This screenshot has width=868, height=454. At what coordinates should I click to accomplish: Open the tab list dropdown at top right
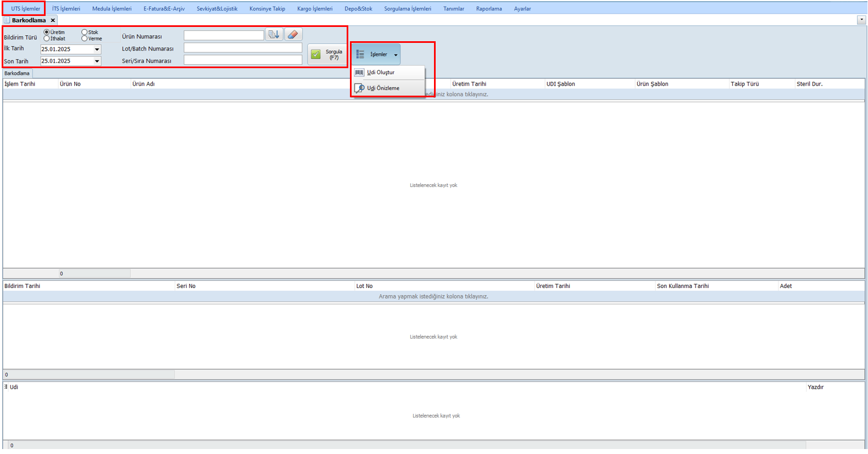861,20
